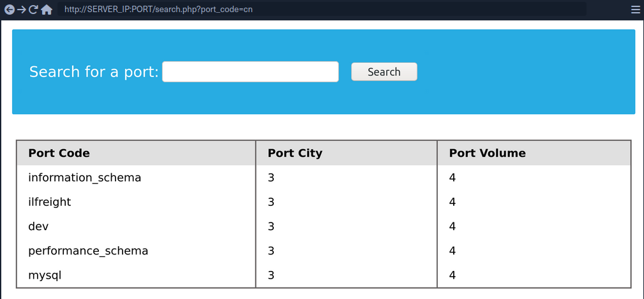This screenshot has width=644, height=299.
Task: Go to the browser home page icon
Action: (47, 10)
